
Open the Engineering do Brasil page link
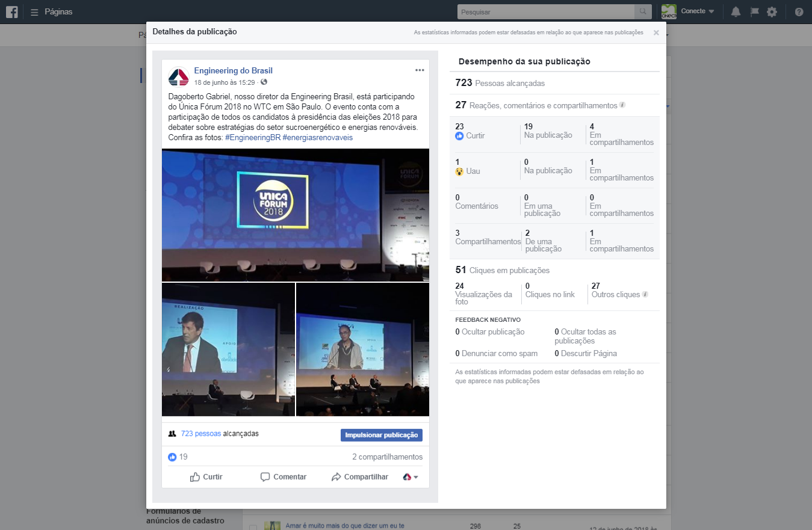tap(233, 71)
